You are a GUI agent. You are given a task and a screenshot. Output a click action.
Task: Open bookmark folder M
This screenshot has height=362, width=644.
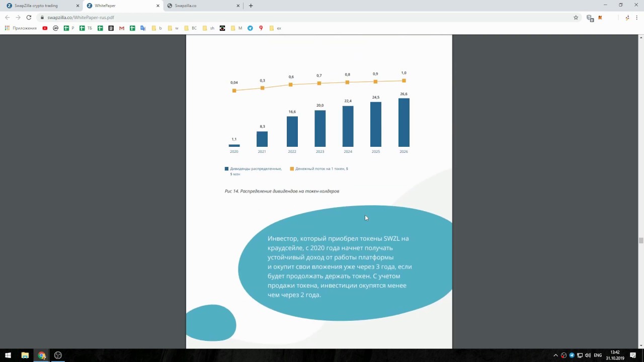point(236,28)
